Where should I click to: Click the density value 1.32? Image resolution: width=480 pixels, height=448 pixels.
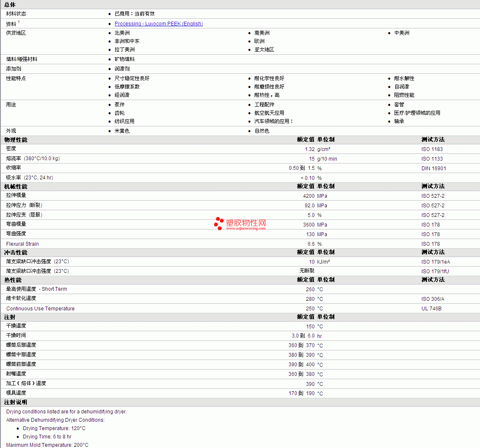pos(309,149)
